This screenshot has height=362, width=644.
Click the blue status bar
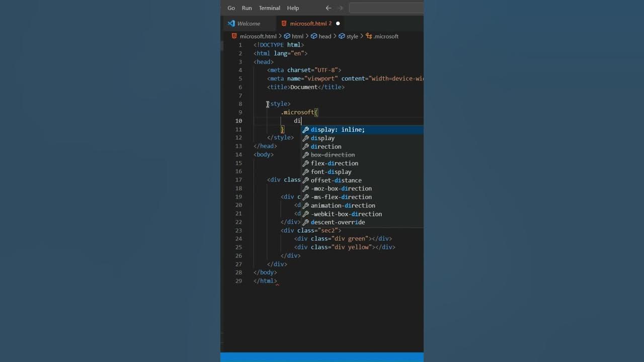point(322,357)
